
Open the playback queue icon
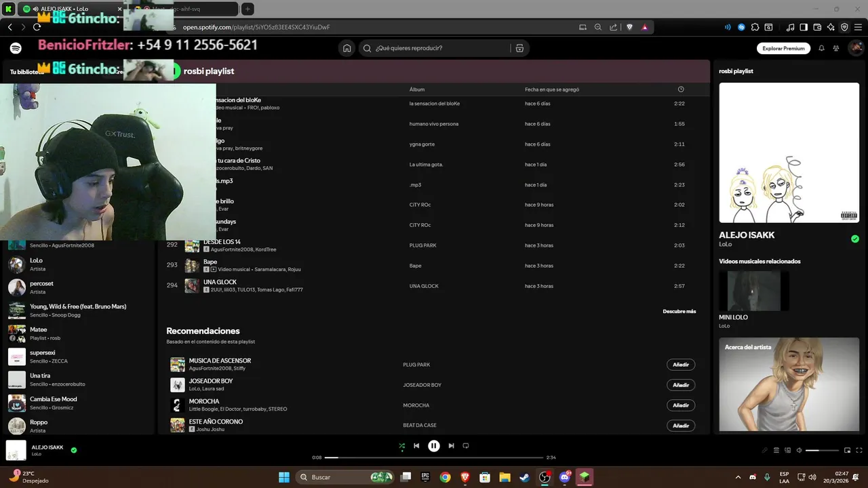coord(776,450)
